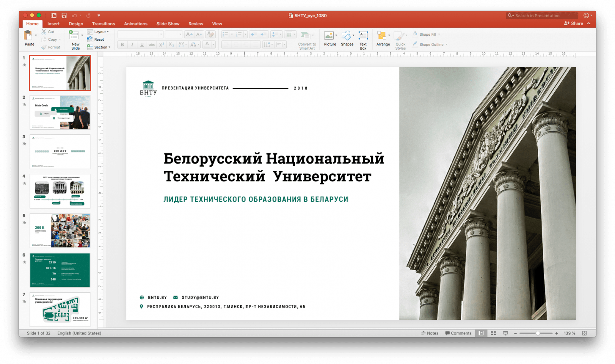Increase font size with the larger A icon
Image resolution: width=615 pixels, height=364 pixels.
pos(189,35)
